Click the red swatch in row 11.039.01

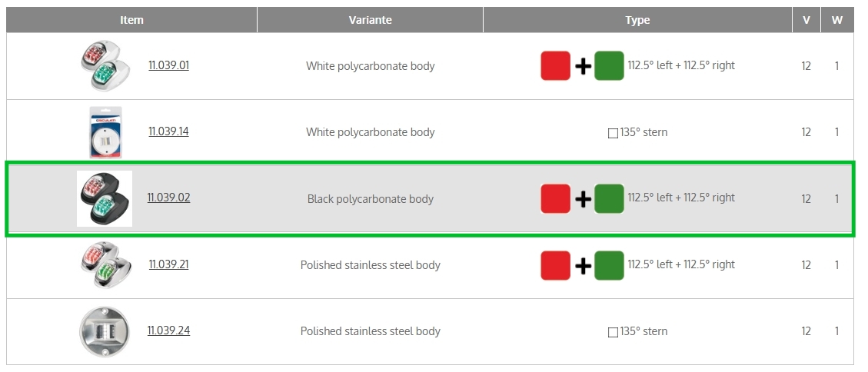[x=555, y=66]
